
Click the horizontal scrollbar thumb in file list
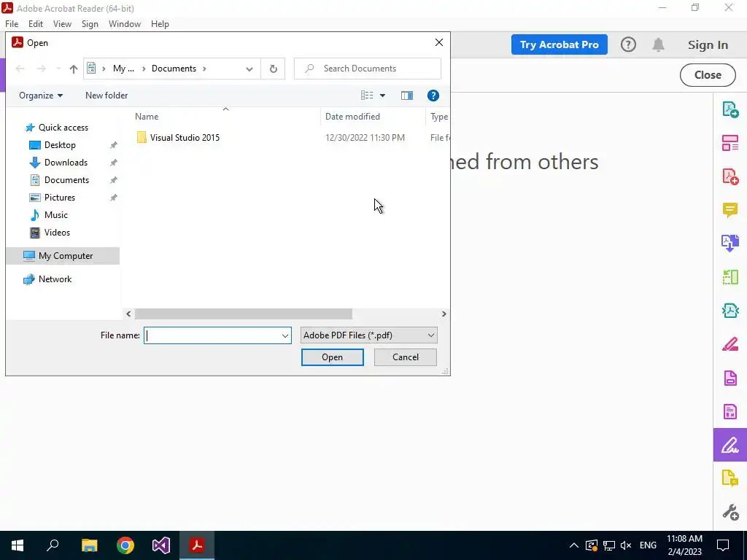coord(244,314)
